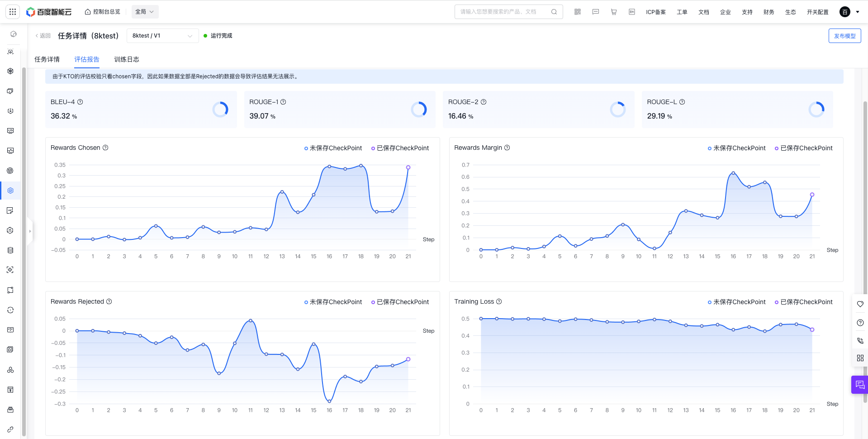Click the download circle sidebar icon
This screenshot has width=868, height=439.
coord(10,111)
